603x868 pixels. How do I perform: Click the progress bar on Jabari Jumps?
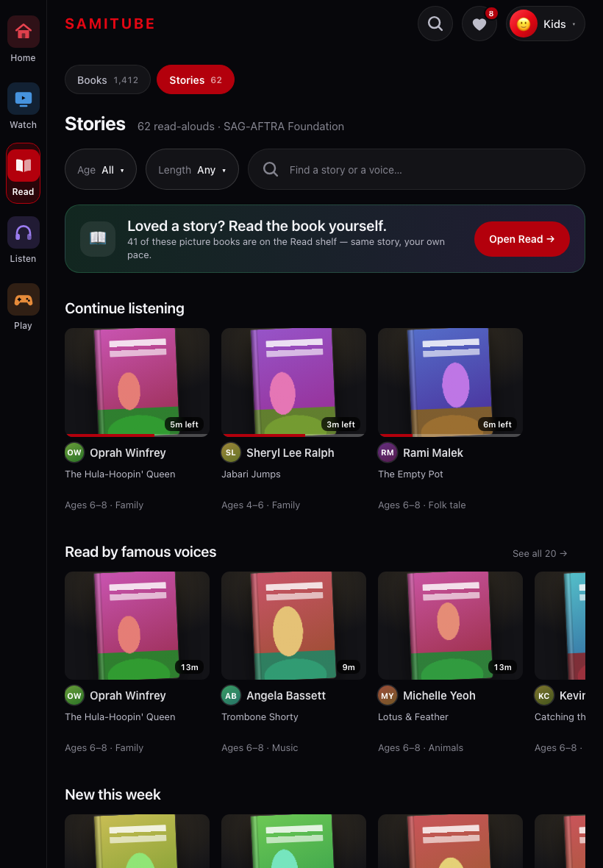click(293, 435)
